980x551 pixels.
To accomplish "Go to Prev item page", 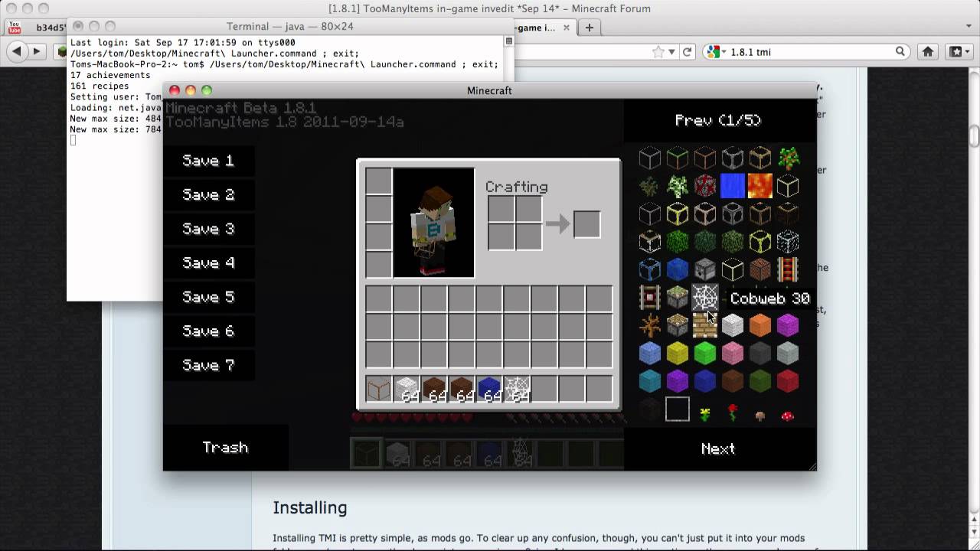I will point(718,120).
